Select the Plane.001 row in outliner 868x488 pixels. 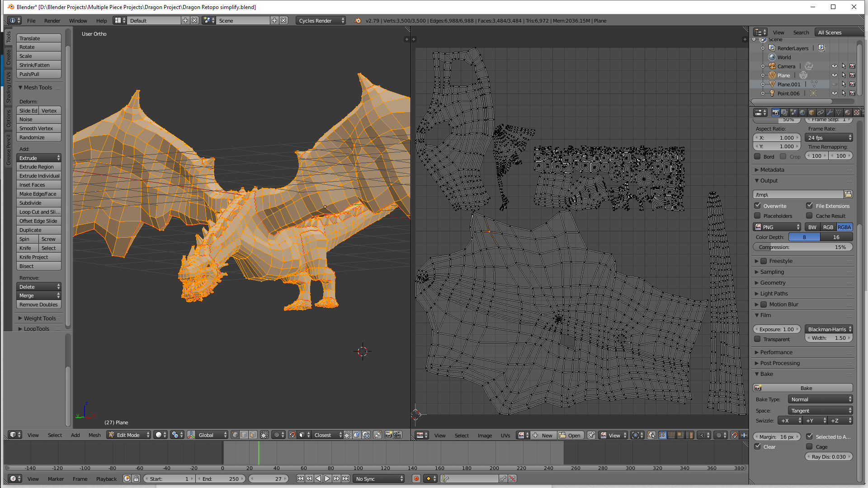click(789, 84)
